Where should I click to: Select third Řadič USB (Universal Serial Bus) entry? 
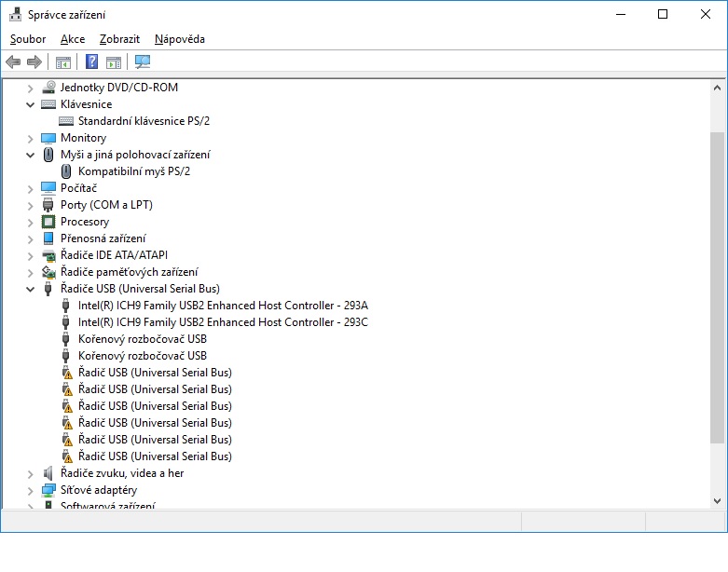click(x=155, y=406)
